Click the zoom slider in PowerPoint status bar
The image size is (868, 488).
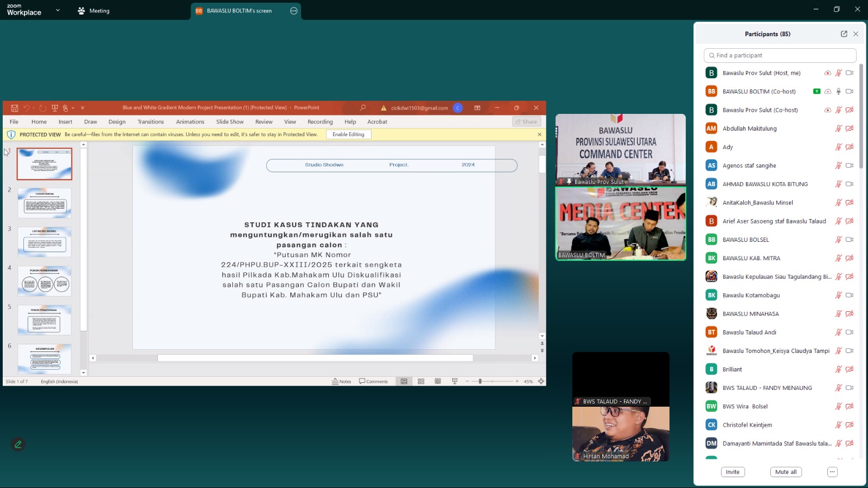click(x=492, y=381)
